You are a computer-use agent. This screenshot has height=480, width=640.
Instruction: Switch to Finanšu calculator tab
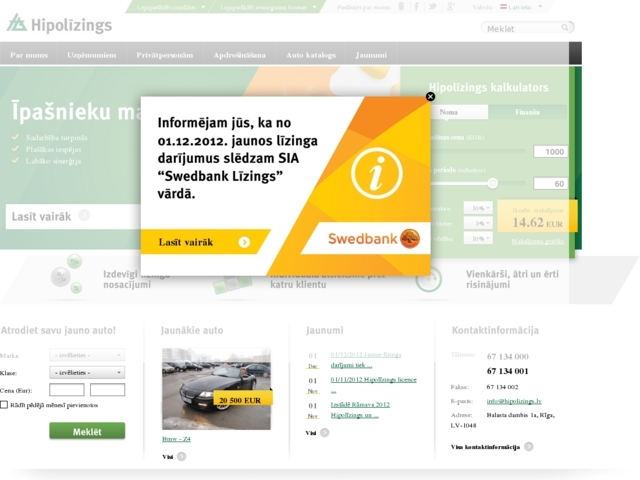tap(527, 112)
